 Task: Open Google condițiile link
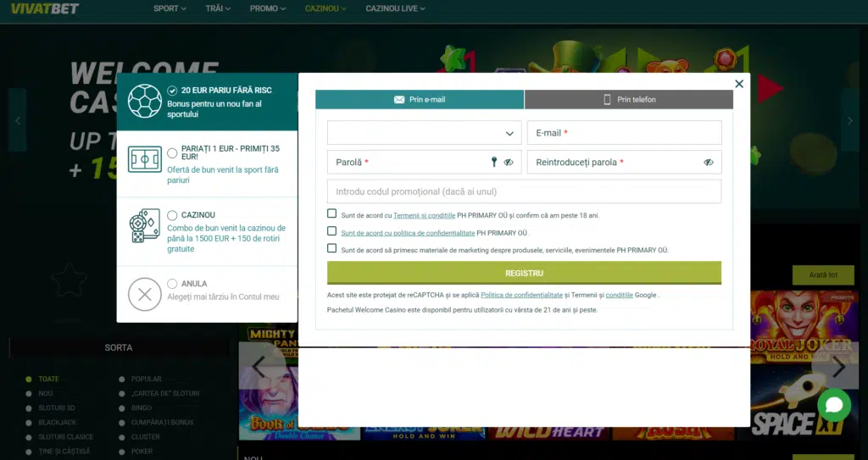(619, 295)
